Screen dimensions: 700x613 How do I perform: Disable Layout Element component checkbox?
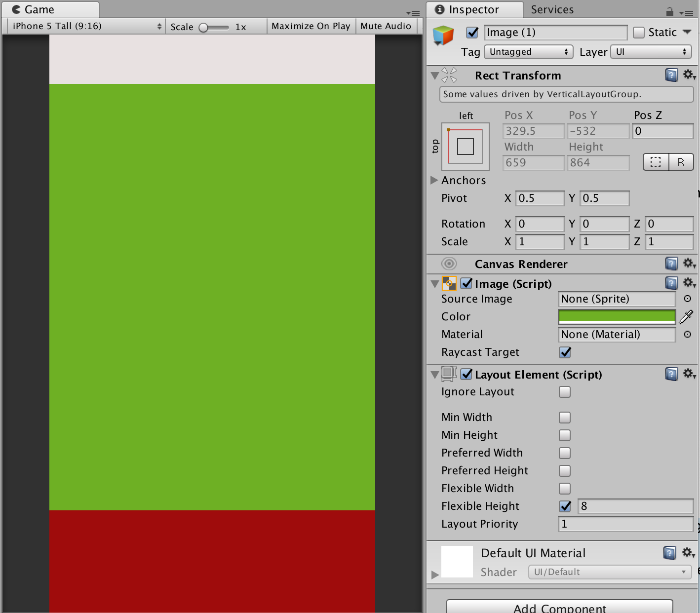[467, 374]
